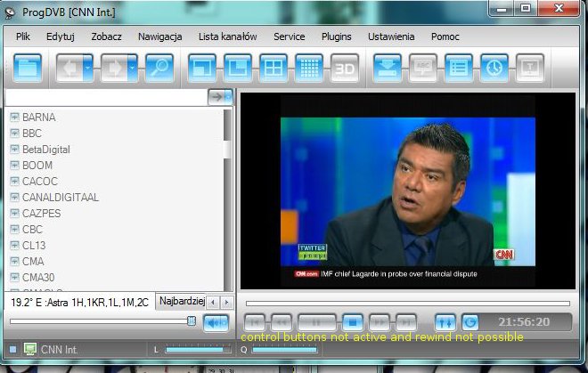Open dropdown arrow next to forward navigation button

pos(133,68)
